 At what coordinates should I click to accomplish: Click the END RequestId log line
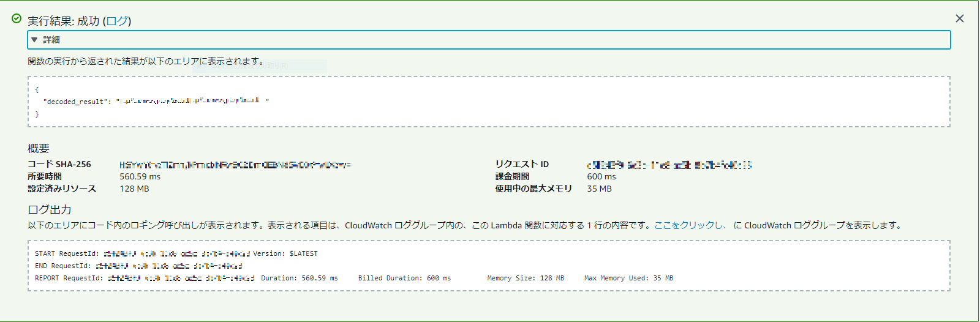point(138,266)
